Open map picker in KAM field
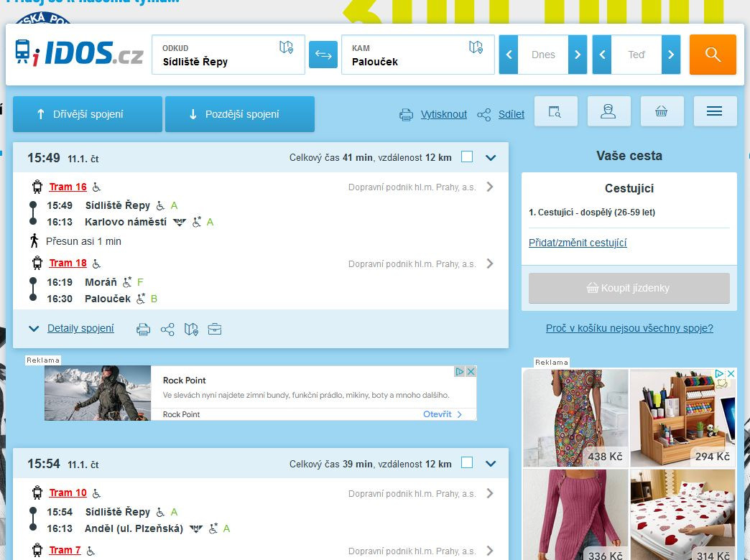Viewport: 750px width, 560px height. pyautogui.click(x=476, y=47)
